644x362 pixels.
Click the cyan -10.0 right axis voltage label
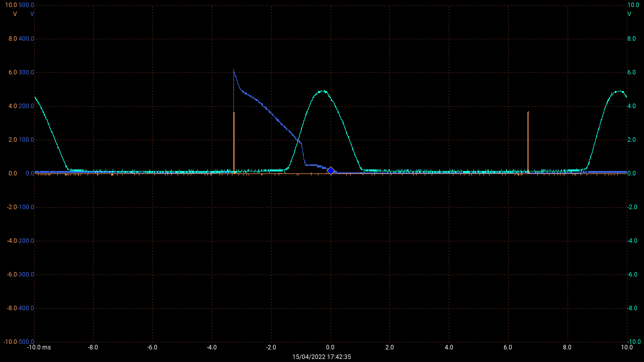633,342
